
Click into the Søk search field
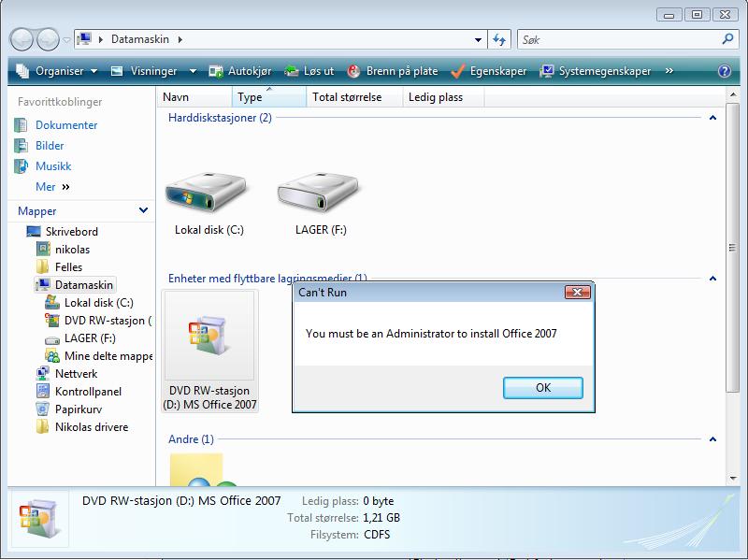click(619, 39)
